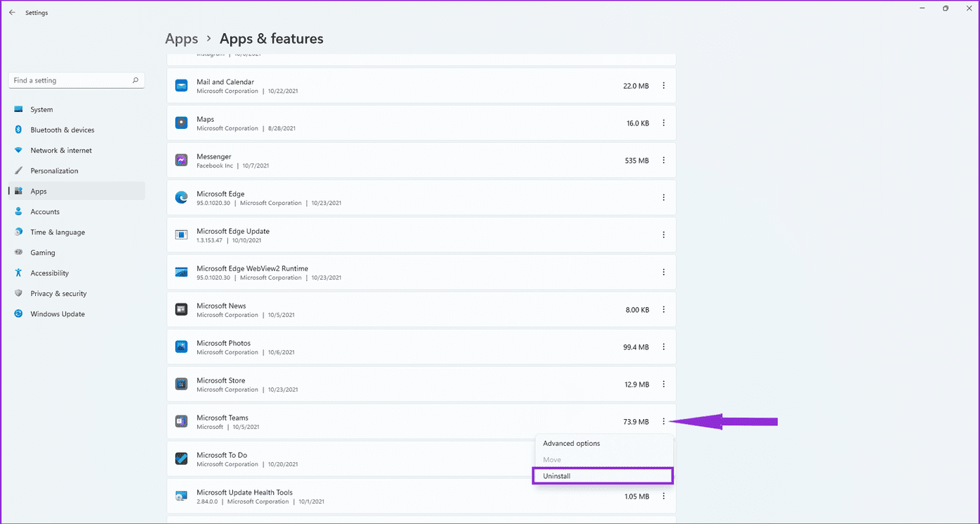
Task: Open the System settings page
Action: (x=77, y=110)
